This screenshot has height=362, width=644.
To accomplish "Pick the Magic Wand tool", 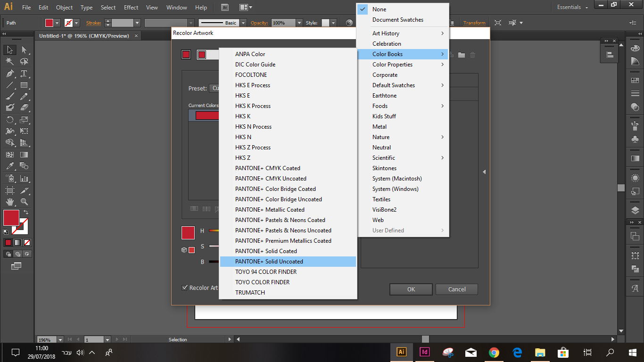I will [x=10, y=61].
